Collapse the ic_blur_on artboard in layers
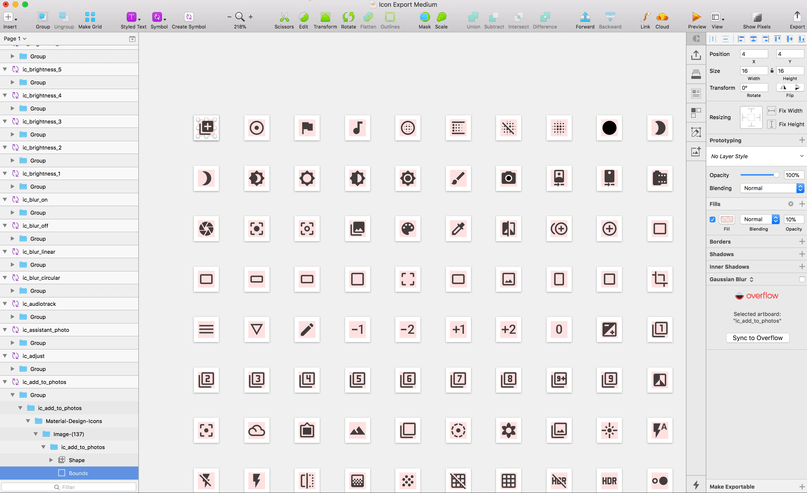Image resolution: width=807 pixels, height=493 pixels. (x=5, y=200)
